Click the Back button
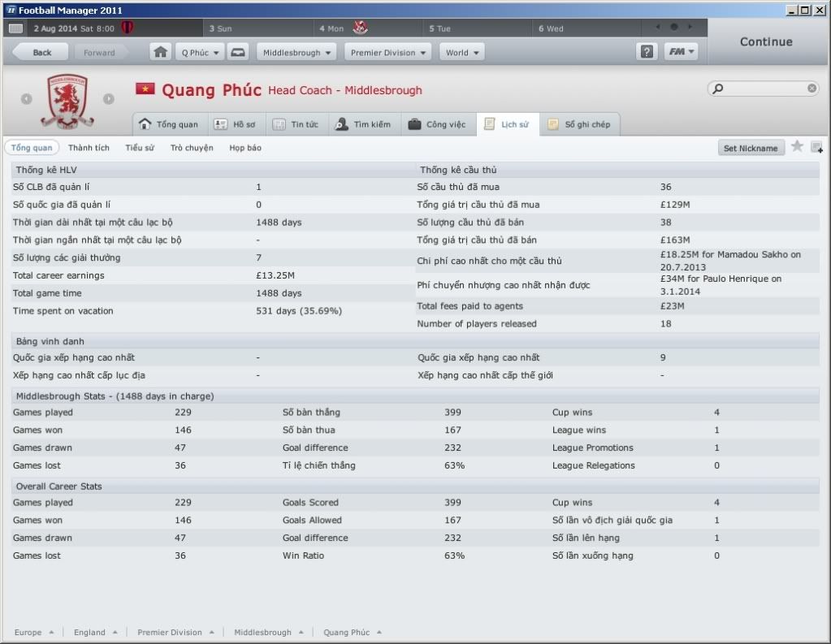The width and height of the screenshot is (831, 644). coord(41,52)
